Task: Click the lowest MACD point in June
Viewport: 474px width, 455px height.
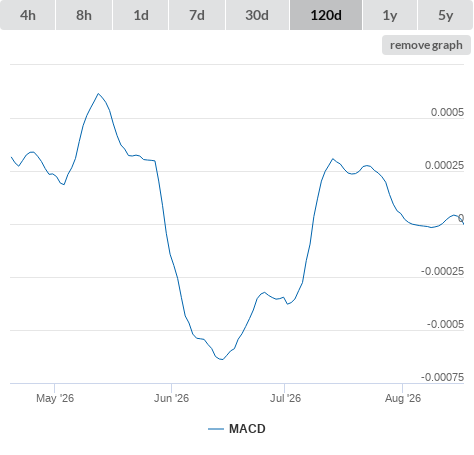Action: [222, 359]
